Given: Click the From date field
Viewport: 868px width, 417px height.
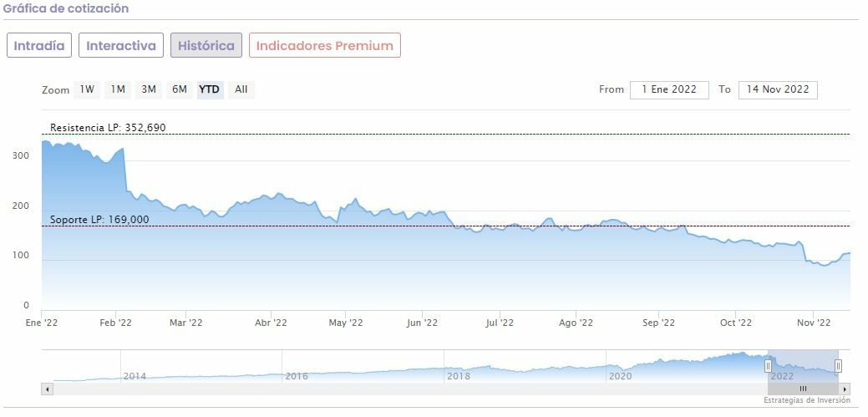Looking at the screenshot, I should [669, 89].
